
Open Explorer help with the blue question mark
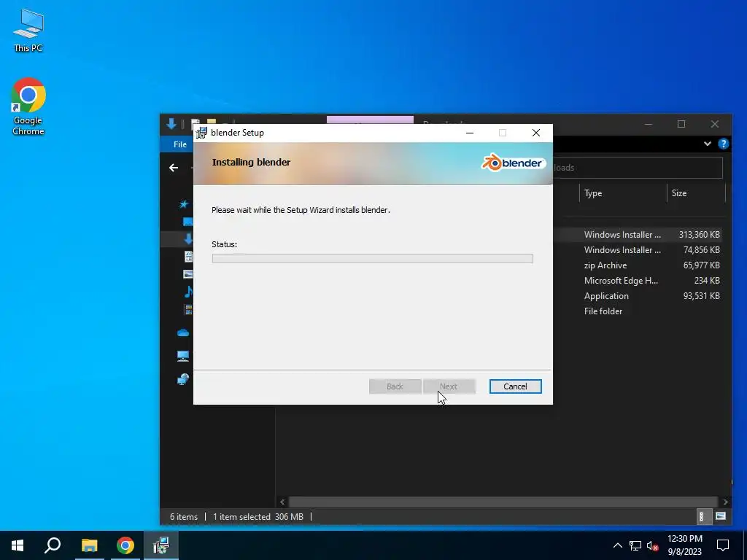[x=723, y=144]
